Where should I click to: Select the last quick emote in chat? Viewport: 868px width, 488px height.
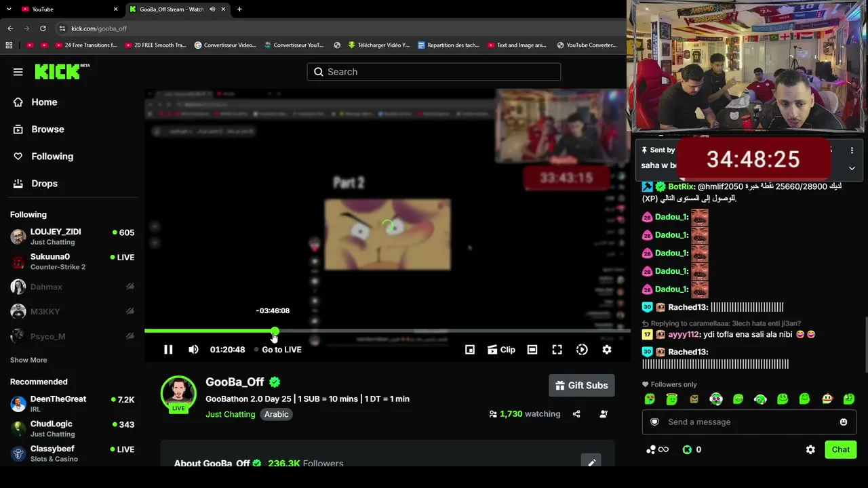849,399
